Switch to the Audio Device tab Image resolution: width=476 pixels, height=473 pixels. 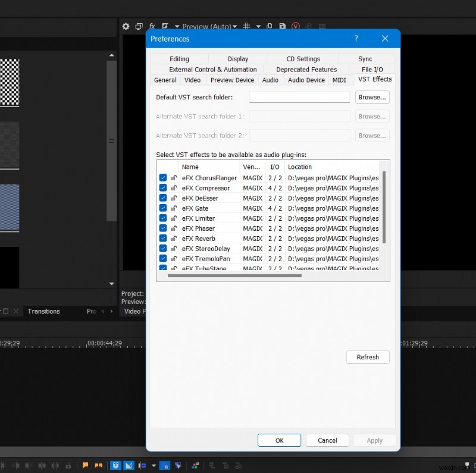click(x=306, y=80)
